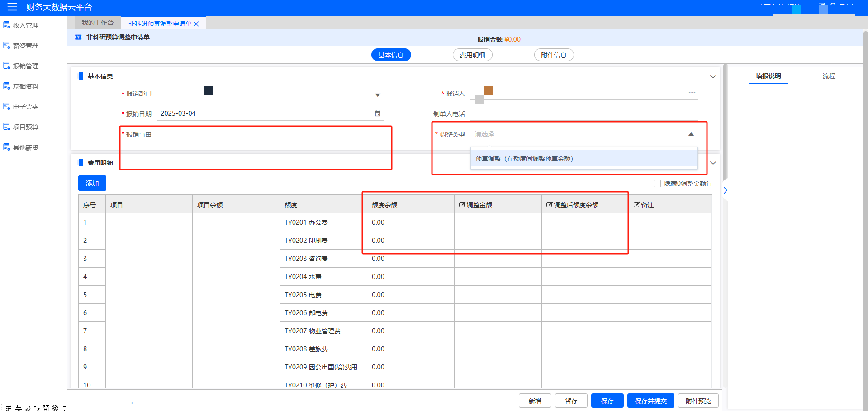Click the 报销日期 field showing 2025-03-04
Viewport: 868px width, 411px height.
pos(270,113)
